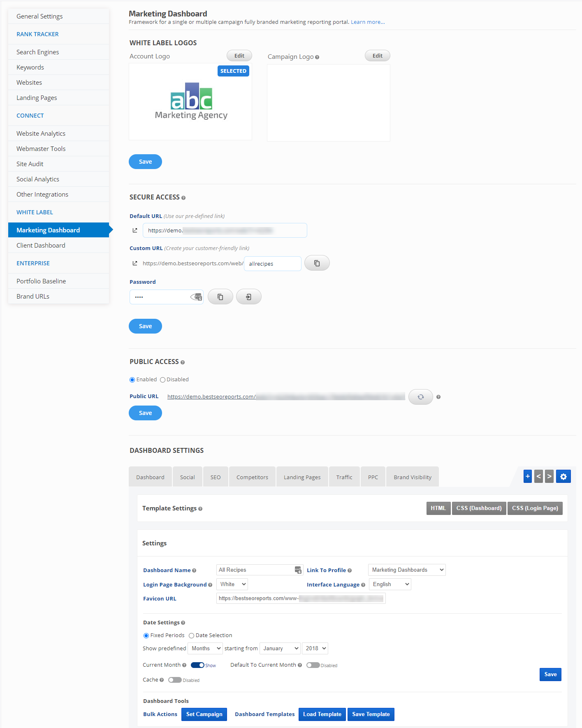
Task: Edit the Account Logo
Action: [239, 56]
